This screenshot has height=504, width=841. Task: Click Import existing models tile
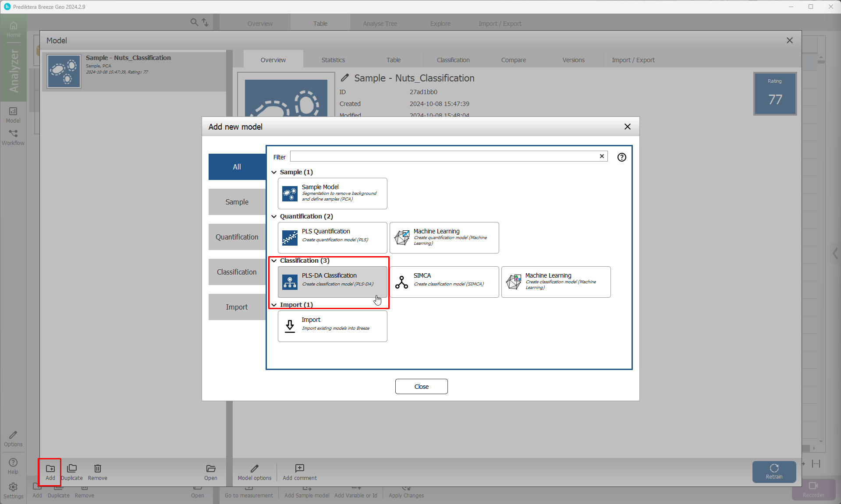click(332, 326)
